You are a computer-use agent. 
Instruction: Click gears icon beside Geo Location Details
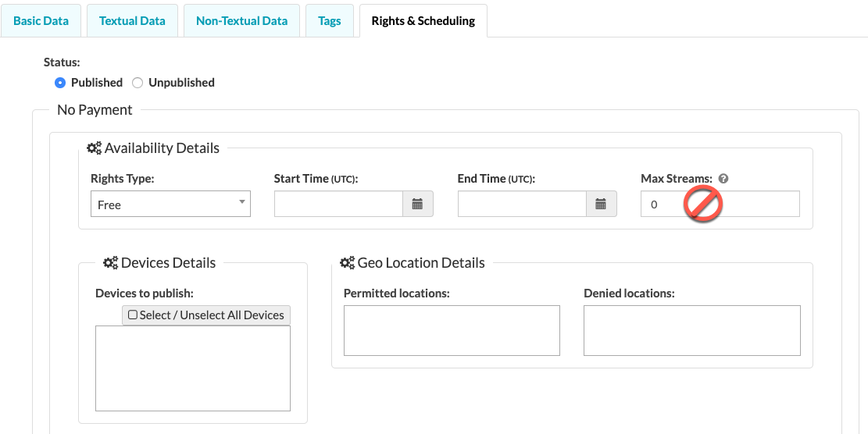(x=347, y=262)
